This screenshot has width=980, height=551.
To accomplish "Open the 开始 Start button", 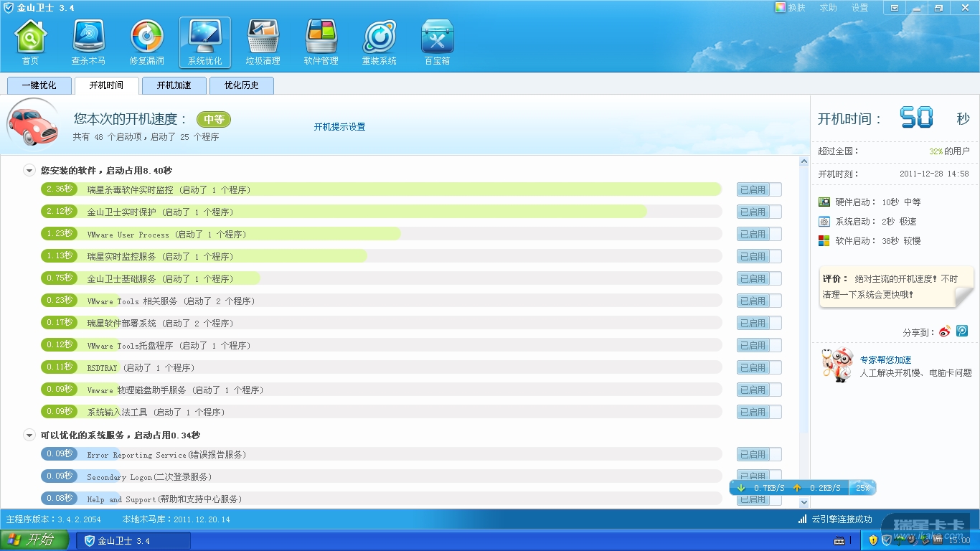I will [x=34, y=540].
